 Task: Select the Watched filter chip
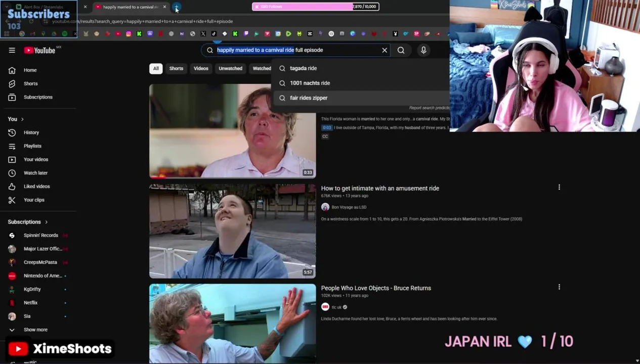click(x=261, y=68)
